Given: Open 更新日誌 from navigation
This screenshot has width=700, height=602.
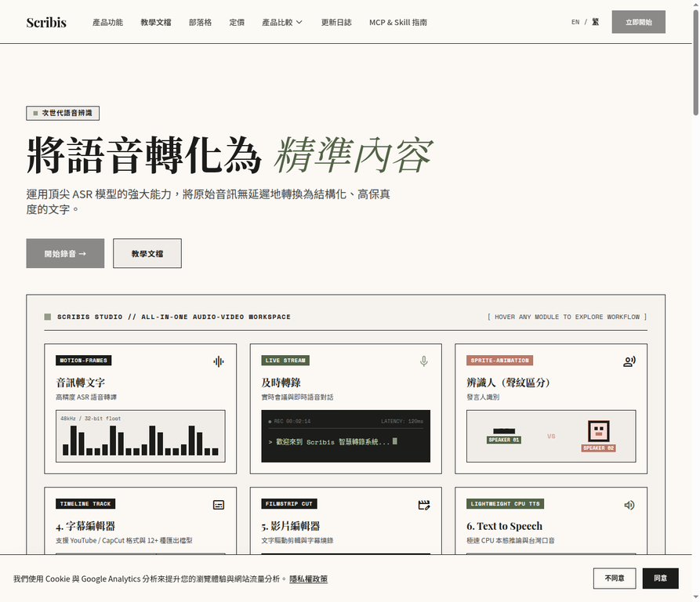Looking at the screenshot, I should 336,22.
